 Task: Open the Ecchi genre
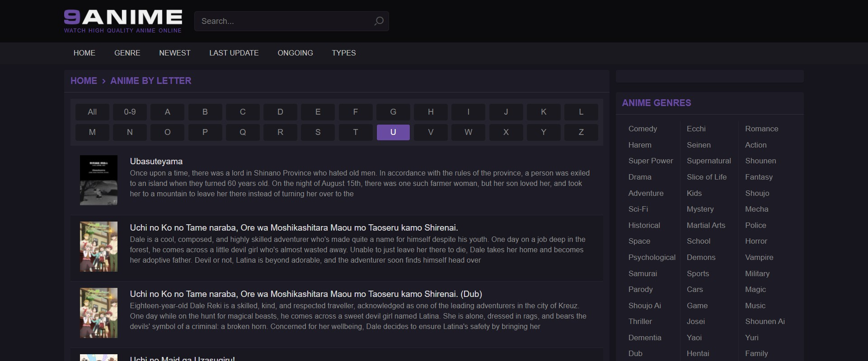click(x=696, y=129)
